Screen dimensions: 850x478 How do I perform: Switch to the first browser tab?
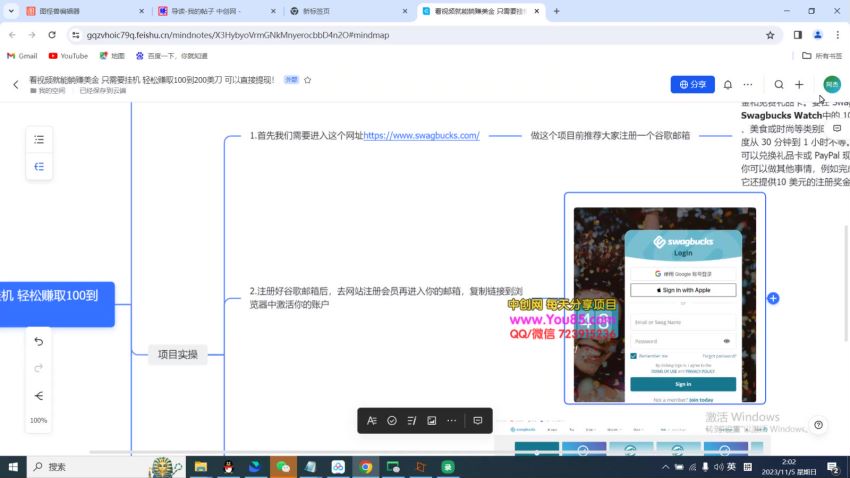86,11
